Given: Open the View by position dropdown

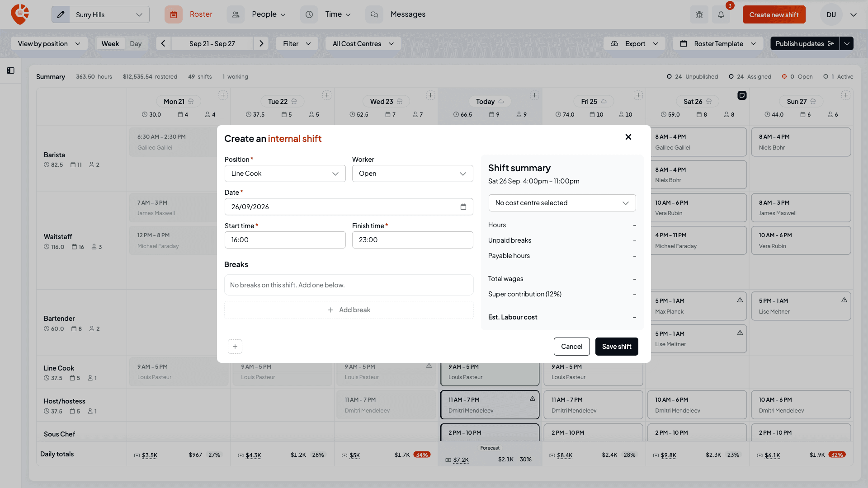Looking at the screenshot, I should click(x=49, y=43).
